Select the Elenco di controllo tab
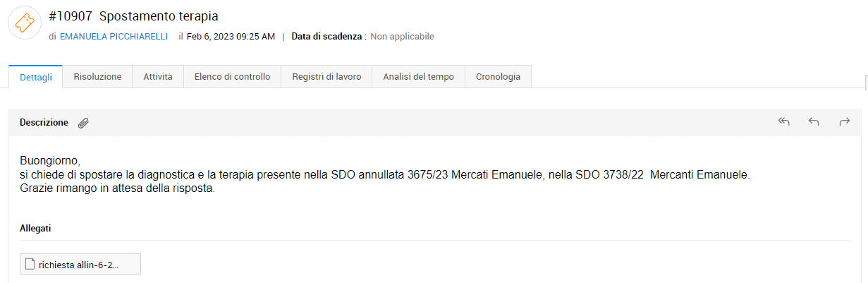The image size is (868, 283). (x=232, y=77)
